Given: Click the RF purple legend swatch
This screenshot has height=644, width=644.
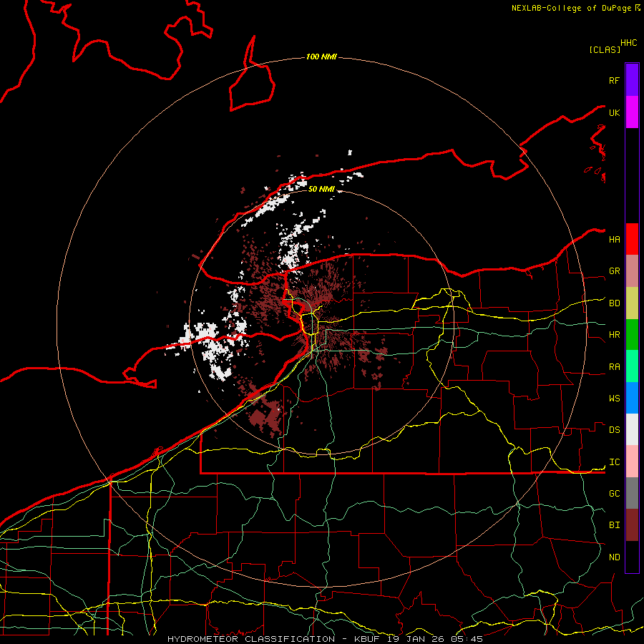Looking at the screenshot, I should 632,80.
